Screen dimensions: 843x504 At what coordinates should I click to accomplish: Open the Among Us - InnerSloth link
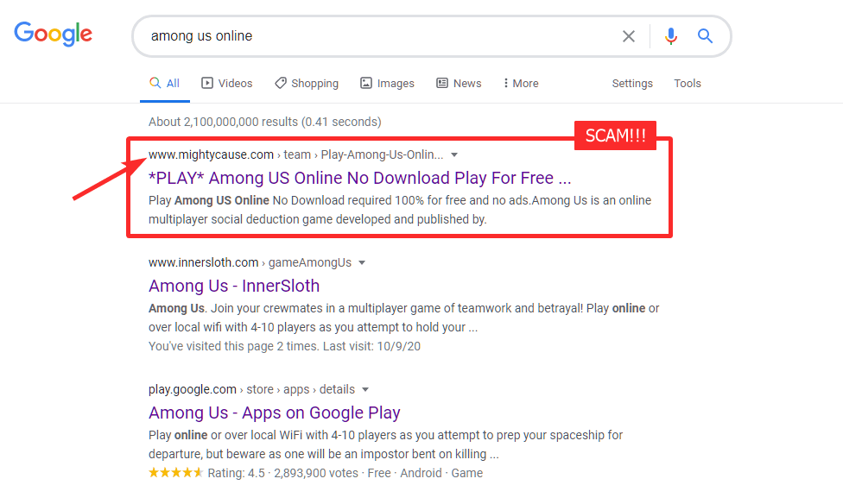pos(234,286)
